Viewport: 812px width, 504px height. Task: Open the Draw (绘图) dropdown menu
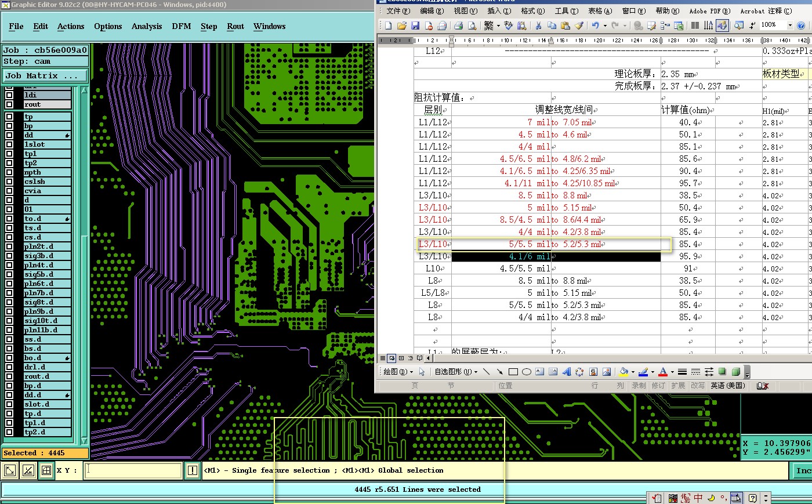398,372
